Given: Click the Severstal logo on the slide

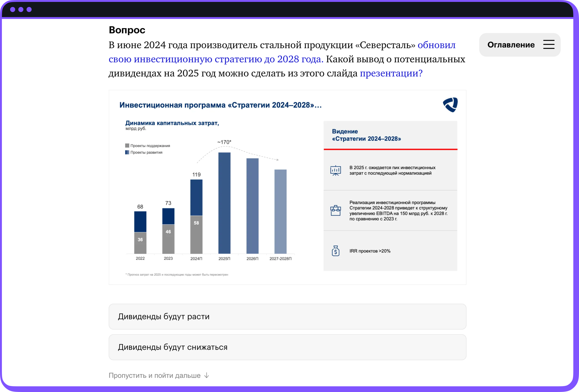Looking at the screenshot, I should (x=450, y=105).
